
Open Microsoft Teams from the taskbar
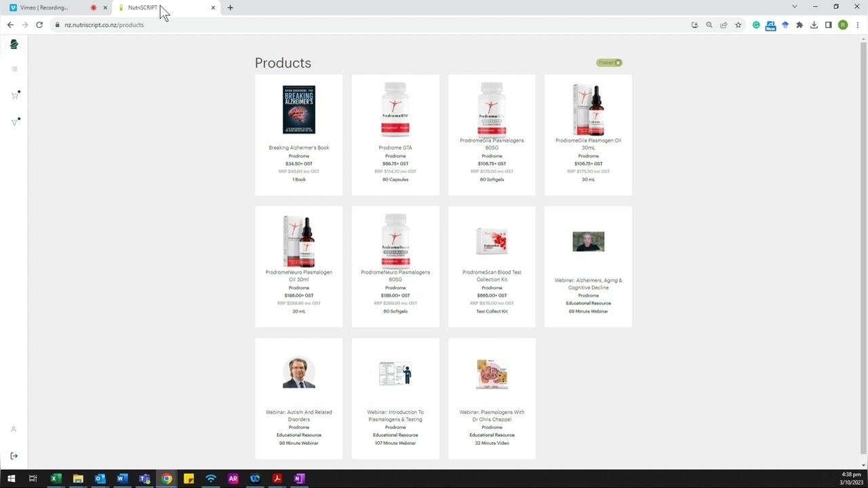click(144, 478)
